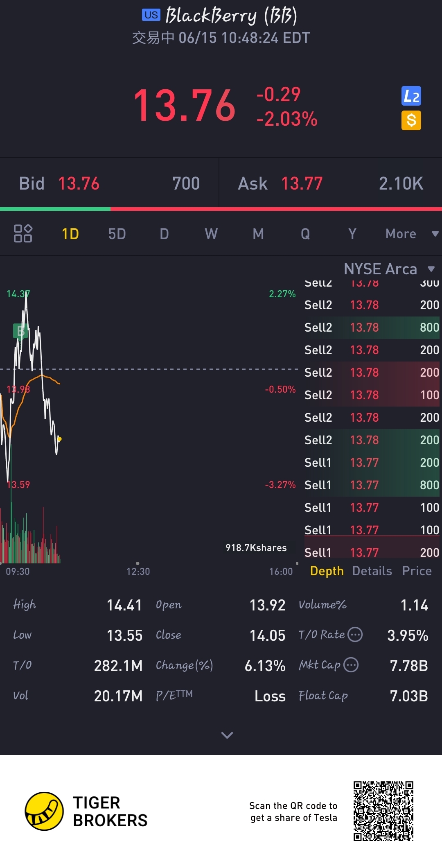Tap the green B buy marker on chart
The height and width of the screenshot is (868, 442).
(x=20, y=331)
